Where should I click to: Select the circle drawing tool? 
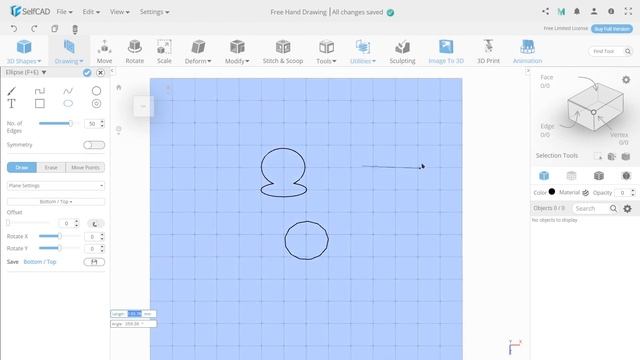(96, 91)
